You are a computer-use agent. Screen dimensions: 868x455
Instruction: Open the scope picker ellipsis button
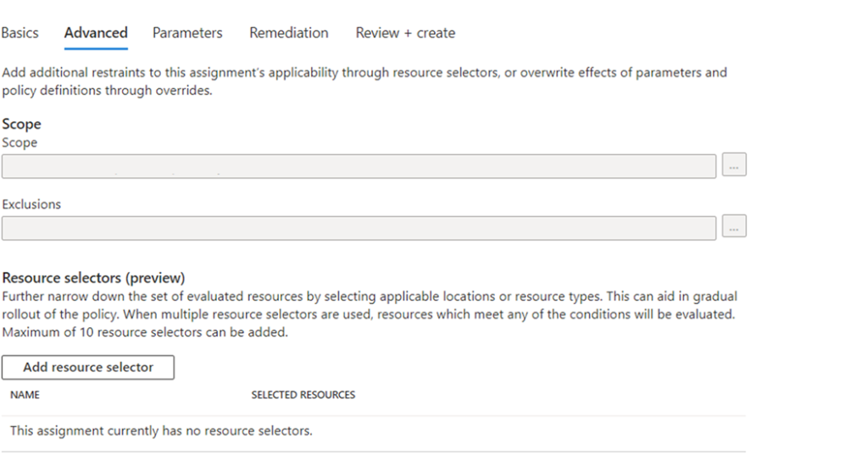click(x=734, y=165)
